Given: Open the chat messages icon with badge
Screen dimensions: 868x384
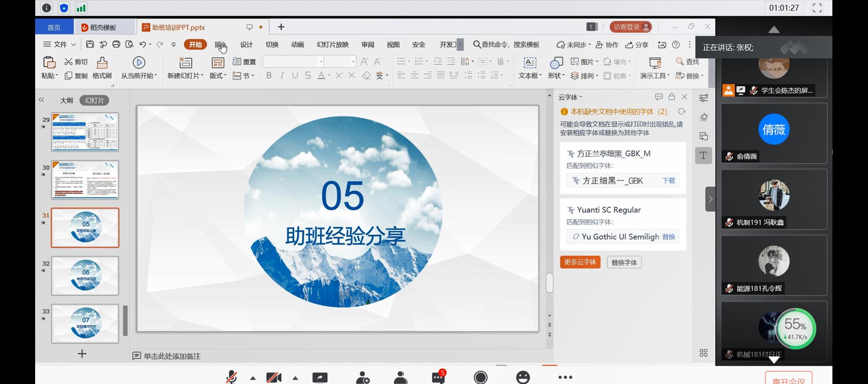Looking at the screenshot, I should click(438, 377).
